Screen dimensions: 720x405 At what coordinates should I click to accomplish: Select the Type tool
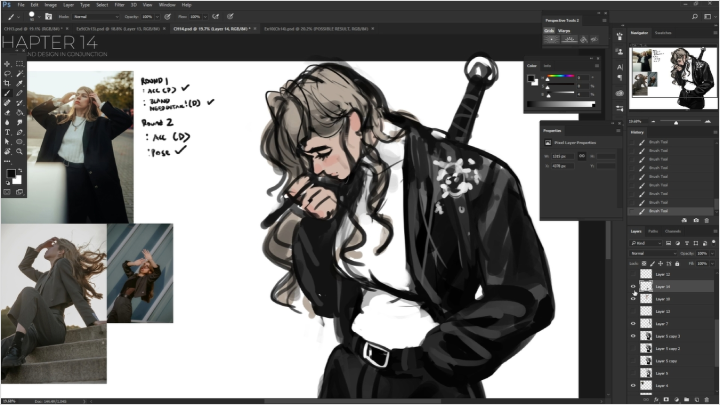[x=7, y=132]
